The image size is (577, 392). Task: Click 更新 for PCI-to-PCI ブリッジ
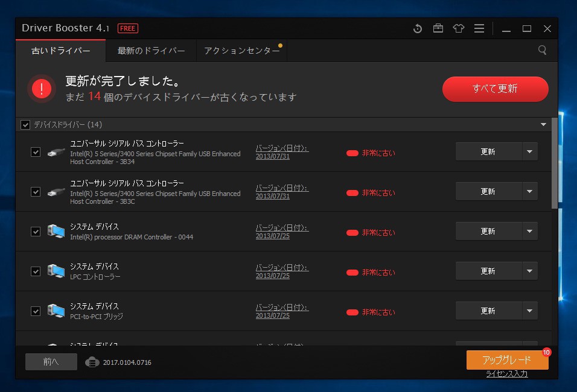(x=488, y=311)
